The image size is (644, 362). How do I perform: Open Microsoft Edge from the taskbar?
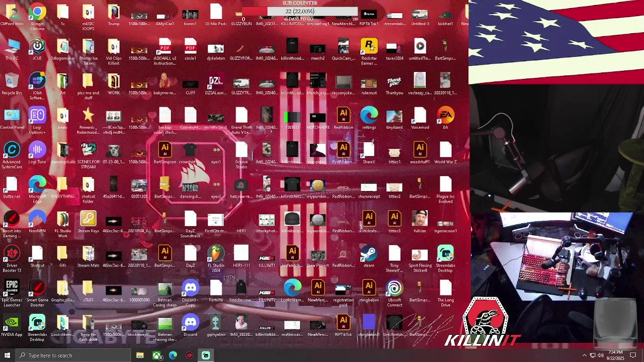coord(173,355)
